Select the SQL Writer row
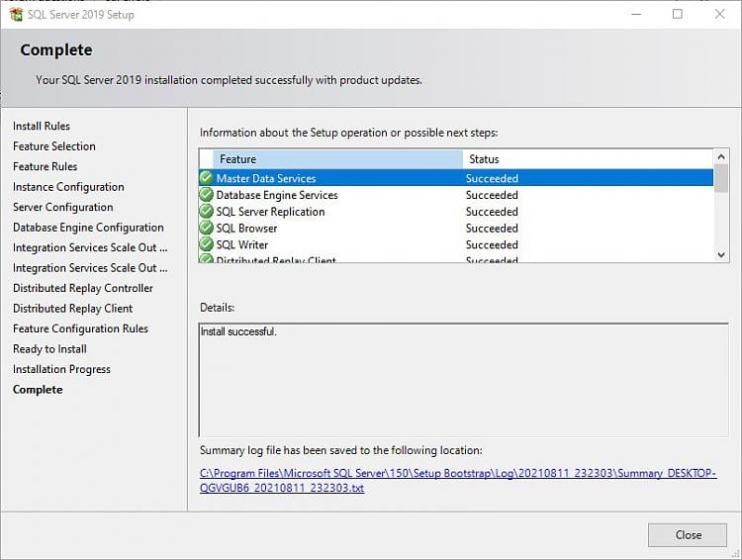The height and width of the screenshot is (560, 742). pyautogui.click(x=456, y=244)
